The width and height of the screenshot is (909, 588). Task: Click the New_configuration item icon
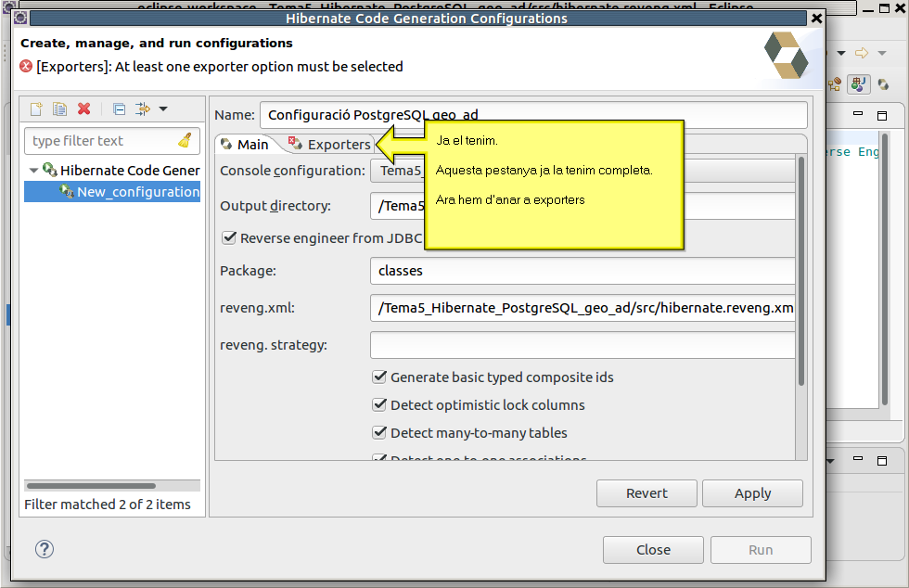[67, 191]
